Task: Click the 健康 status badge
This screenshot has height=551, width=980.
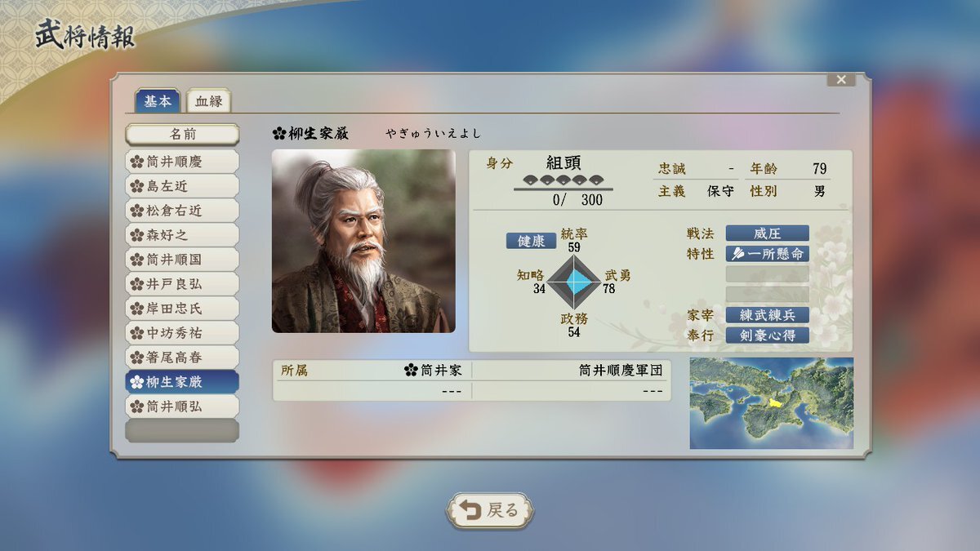Action: point(531,241)
